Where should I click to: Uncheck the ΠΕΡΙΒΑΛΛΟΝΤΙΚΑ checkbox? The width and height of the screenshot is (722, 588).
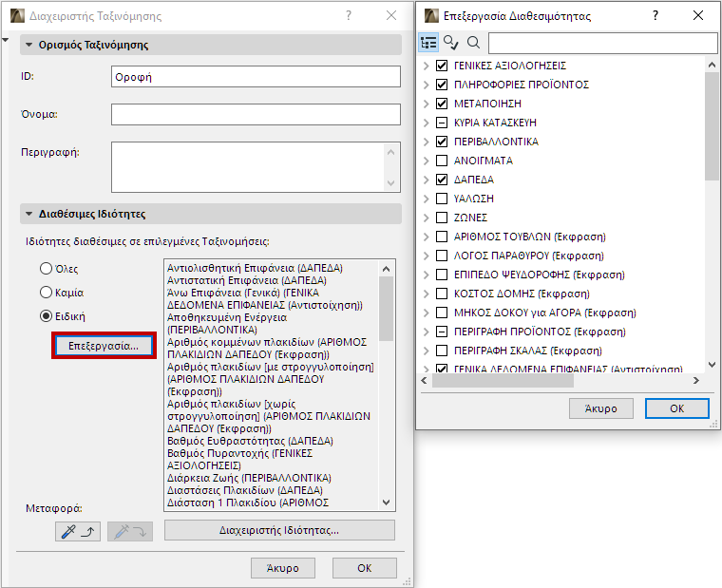pos(442,142)
